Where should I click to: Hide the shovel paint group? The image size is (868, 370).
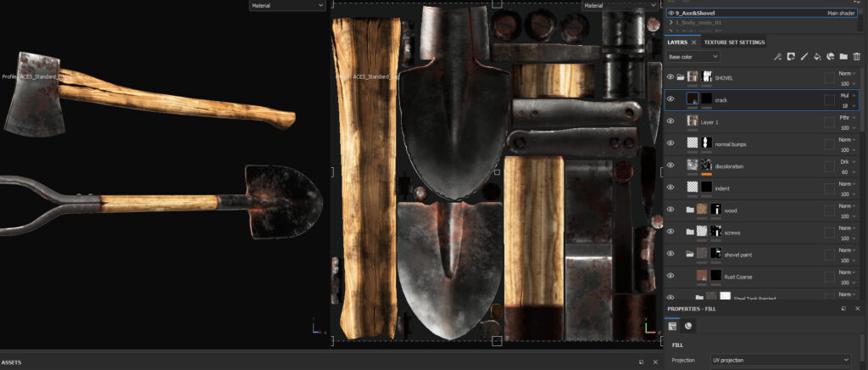(x=670, y=254)
